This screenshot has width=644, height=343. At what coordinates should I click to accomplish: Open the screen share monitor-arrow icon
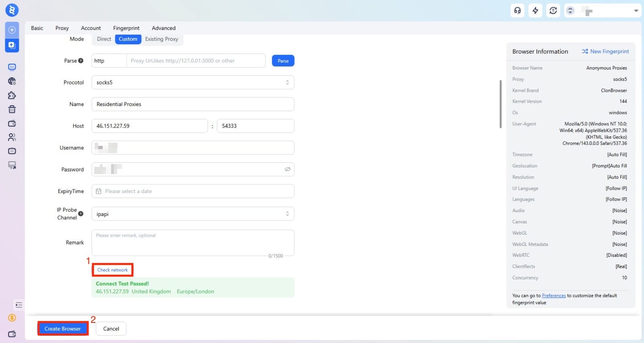click(12, 165)
